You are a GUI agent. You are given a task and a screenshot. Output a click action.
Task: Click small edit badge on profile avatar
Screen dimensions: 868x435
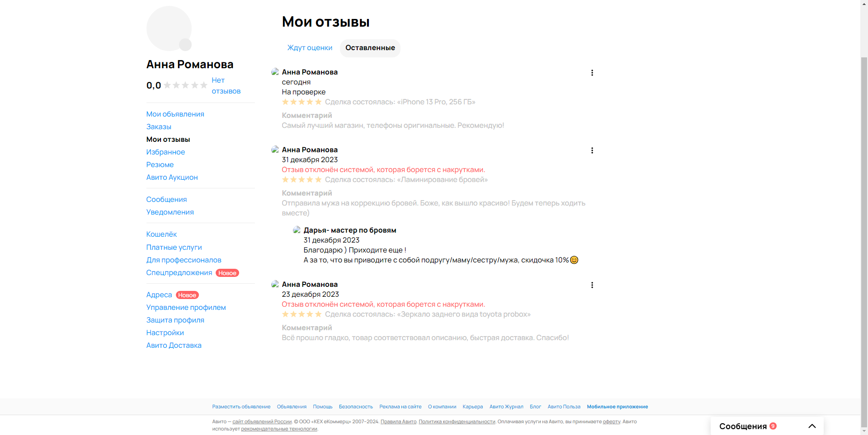[185, 45]
